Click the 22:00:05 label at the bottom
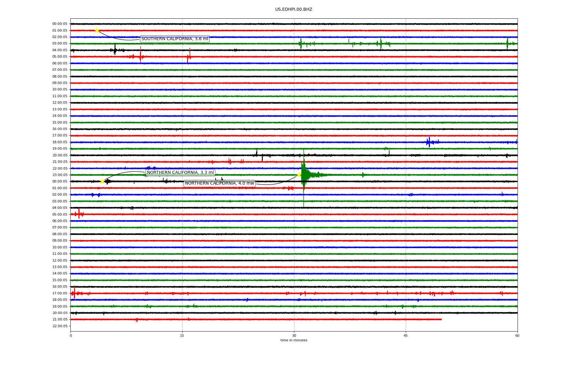 [60, 326]
